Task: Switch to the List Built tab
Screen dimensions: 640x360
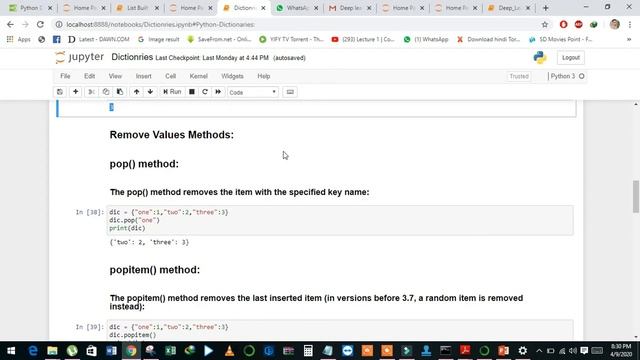Action: point(138,8)
